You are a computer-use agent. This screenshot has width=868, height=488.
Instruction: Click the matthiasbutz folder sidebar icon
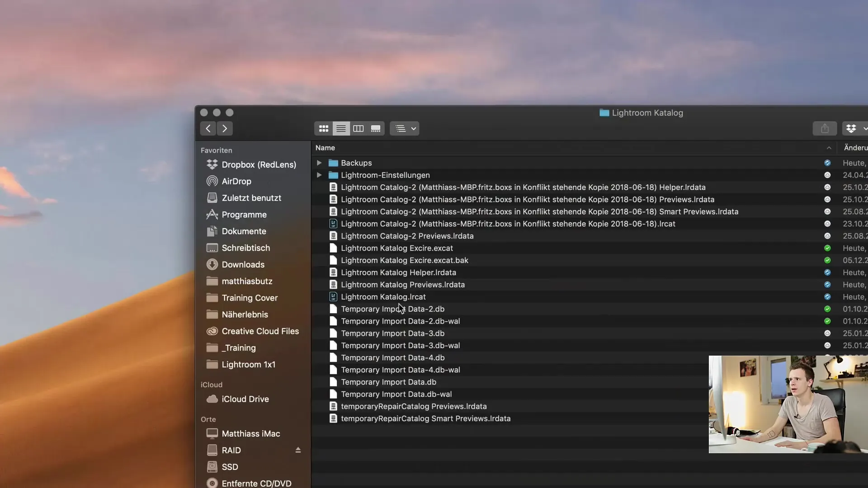[x=212, y=281]
